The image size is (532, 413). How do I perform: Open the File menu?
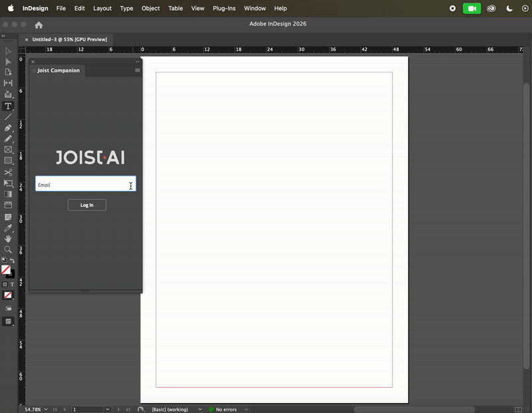pos(61,9)
